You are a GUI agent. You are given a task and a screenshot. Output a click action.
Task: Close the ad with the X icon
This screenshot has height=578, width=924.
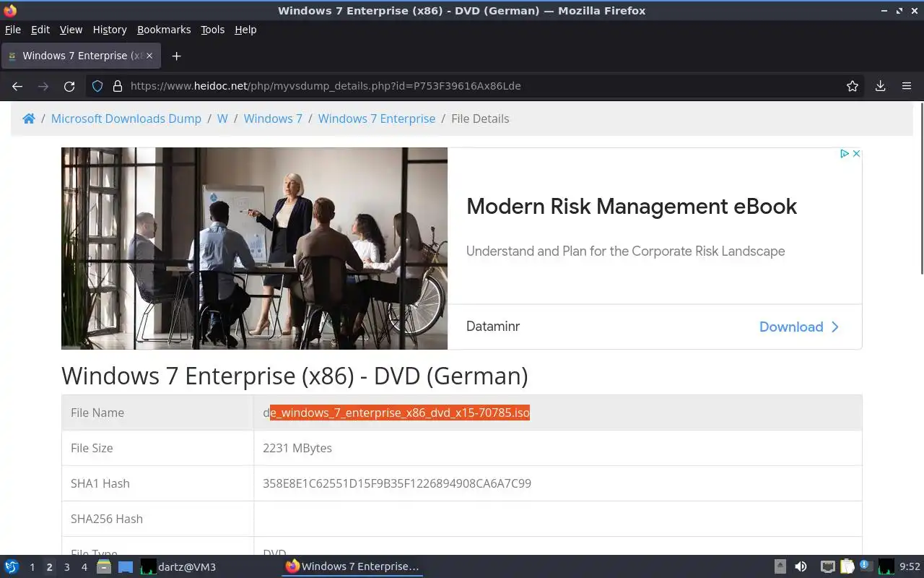(856, 153)
